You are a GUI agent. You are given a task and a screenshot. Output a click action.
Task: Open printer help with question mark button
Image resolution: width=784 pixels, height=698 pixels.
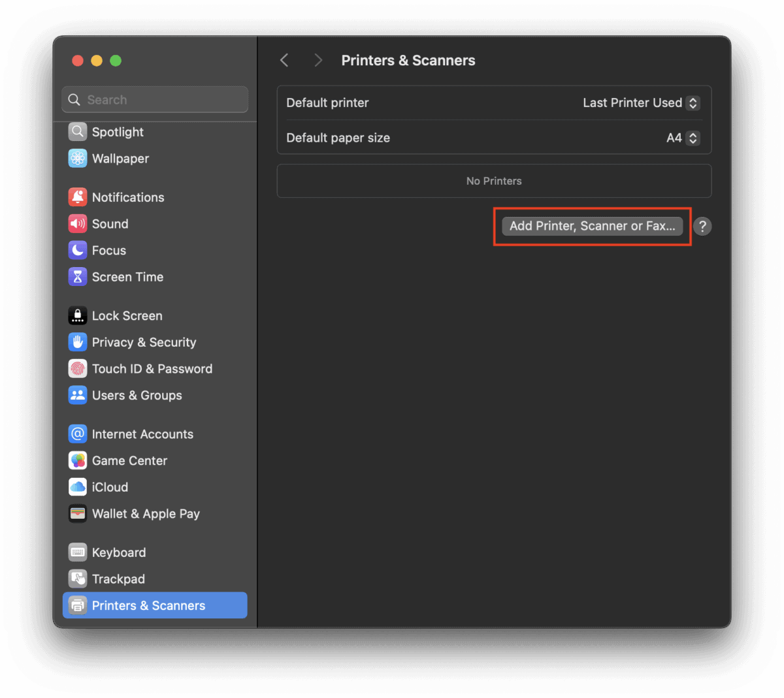pyautogui.click(x=702, y=226)
